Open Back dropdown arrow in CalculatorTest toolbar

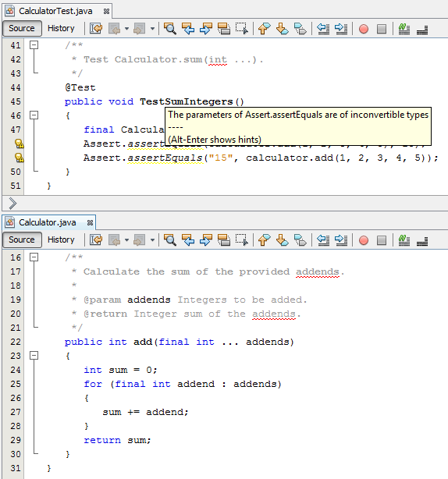(126, 29)
